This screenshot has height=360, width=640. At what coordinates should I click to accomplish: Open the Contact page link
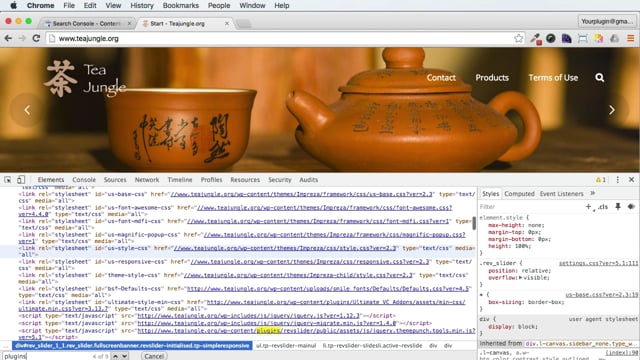[x=441, y=78]
